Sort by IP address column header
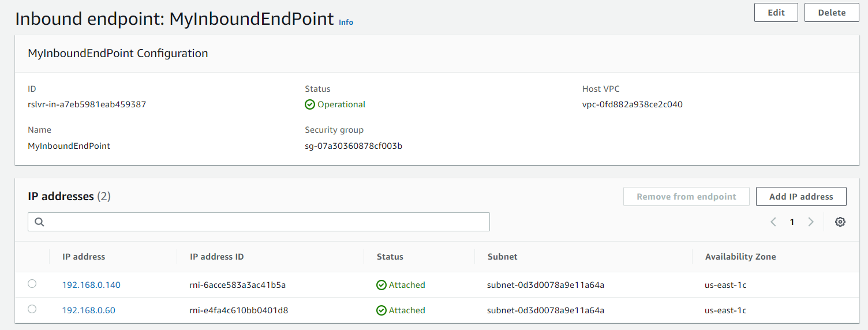The width and height of the screenshot is (868, 330). 84,257
